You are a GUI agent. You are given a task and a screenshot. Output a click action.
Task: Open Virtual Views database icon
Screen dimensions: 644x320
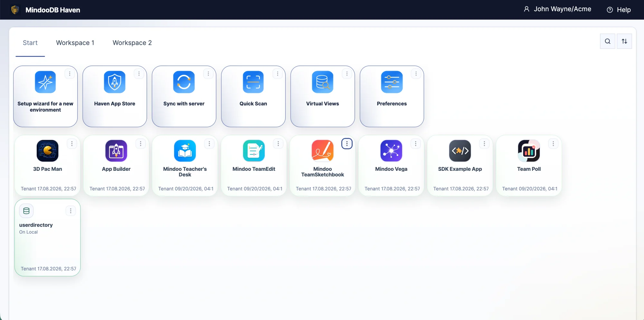coord(322,82)
